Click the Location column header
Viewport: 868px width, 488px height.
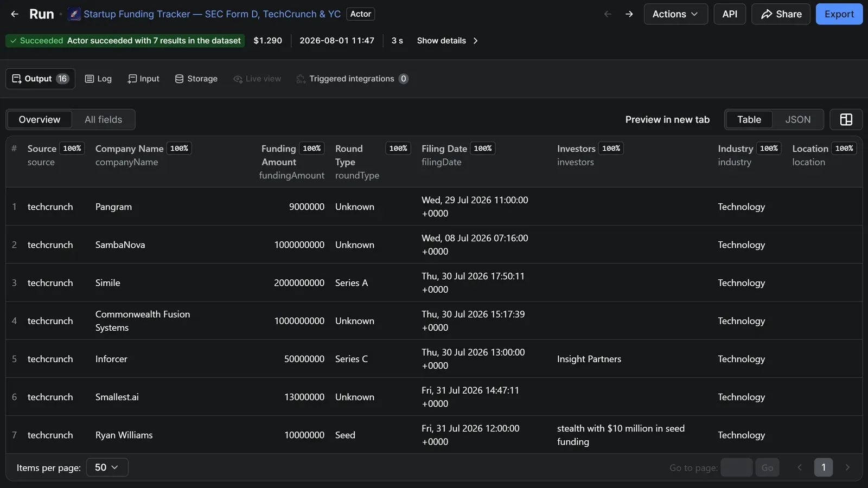(810, 149)
